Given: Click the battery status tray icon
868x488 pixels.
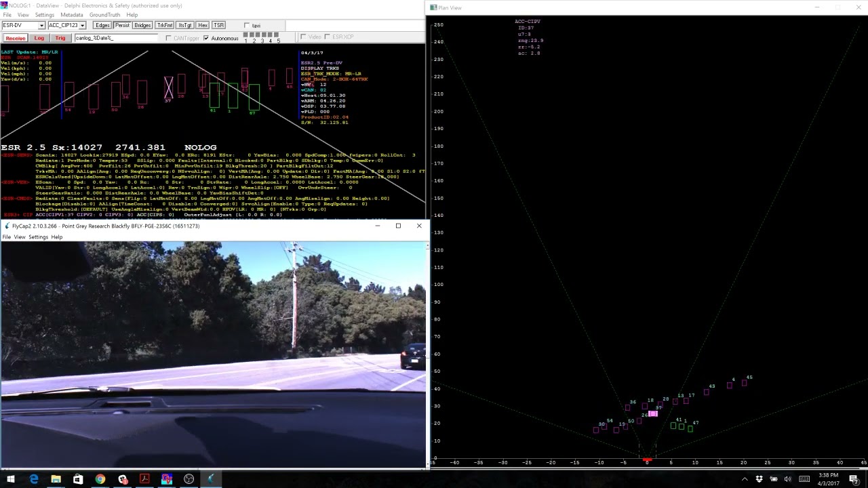Looking at the screenshot, I should [774, 479].
